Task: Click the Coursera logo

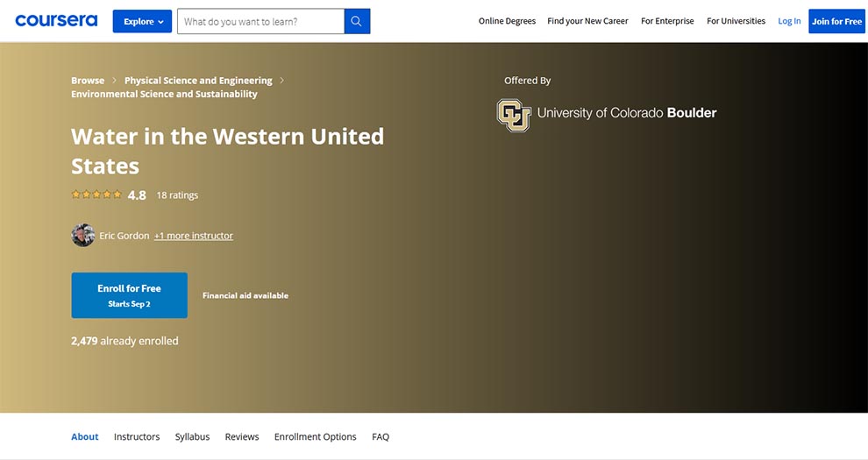Action: (56, 21)
